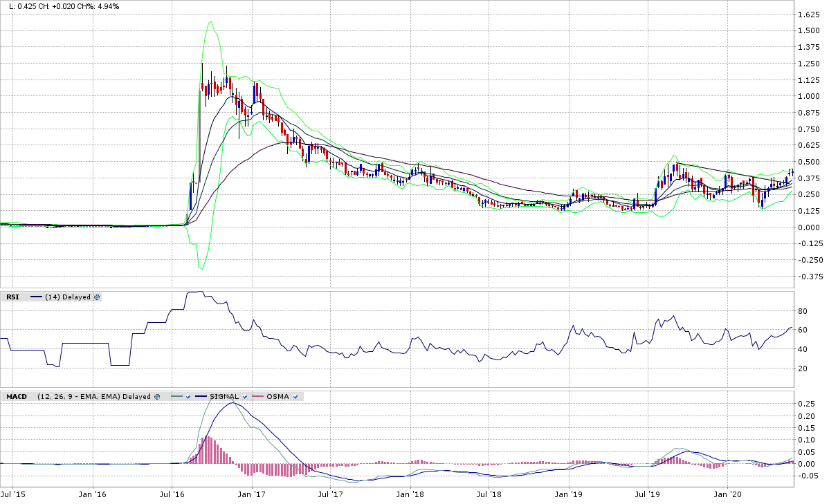This screenshot has width=829, height=504.
Task: Uncheck the SIGNAL line checkbox
Action: [245, 397]
